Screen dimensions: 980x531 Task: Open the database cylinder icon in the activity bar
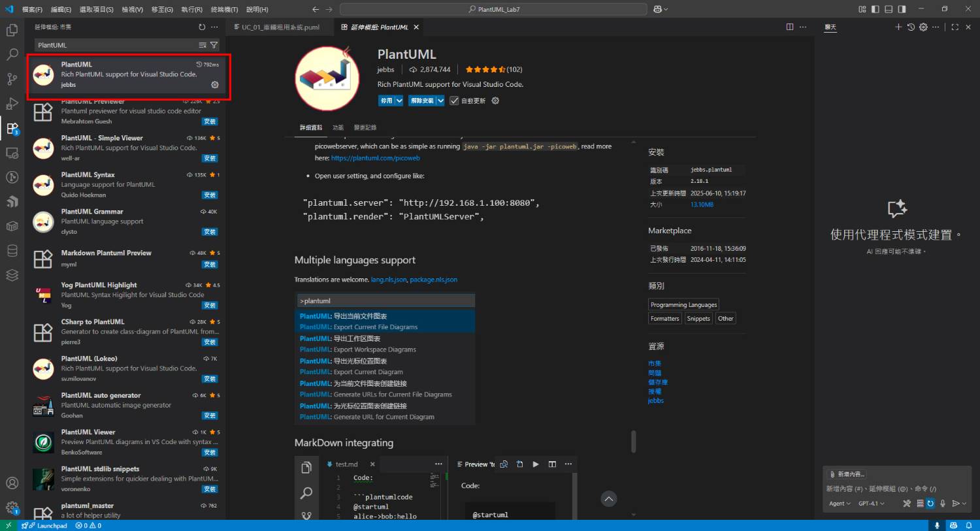pos(12,251)
